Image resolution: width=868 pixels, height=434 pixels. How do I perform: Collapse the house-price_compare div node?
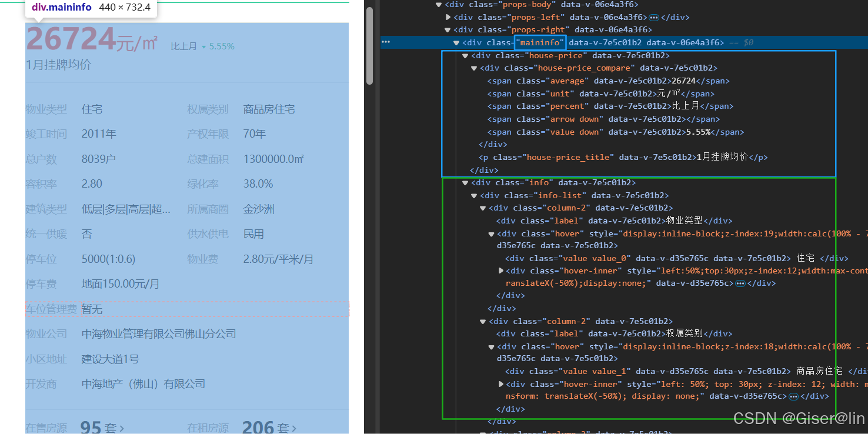pos(474,68)
